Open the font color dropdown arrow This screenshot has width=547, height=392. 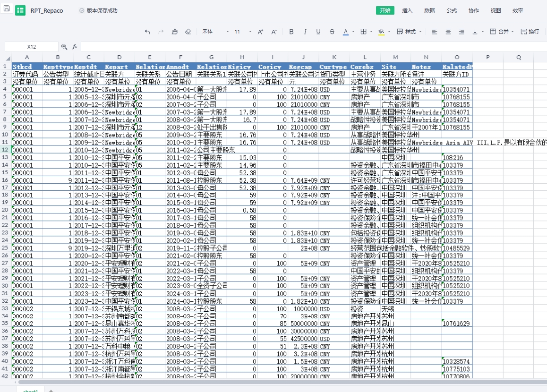353,32
